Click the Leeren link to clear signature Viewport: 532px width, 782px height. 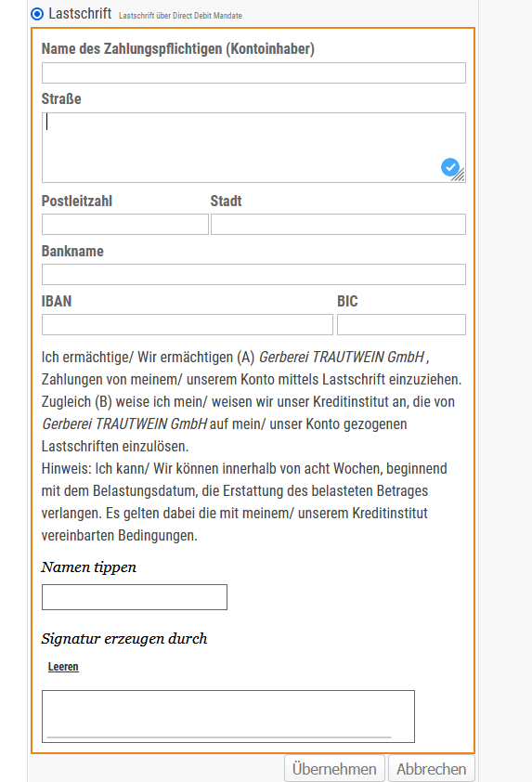pos(63,667)
